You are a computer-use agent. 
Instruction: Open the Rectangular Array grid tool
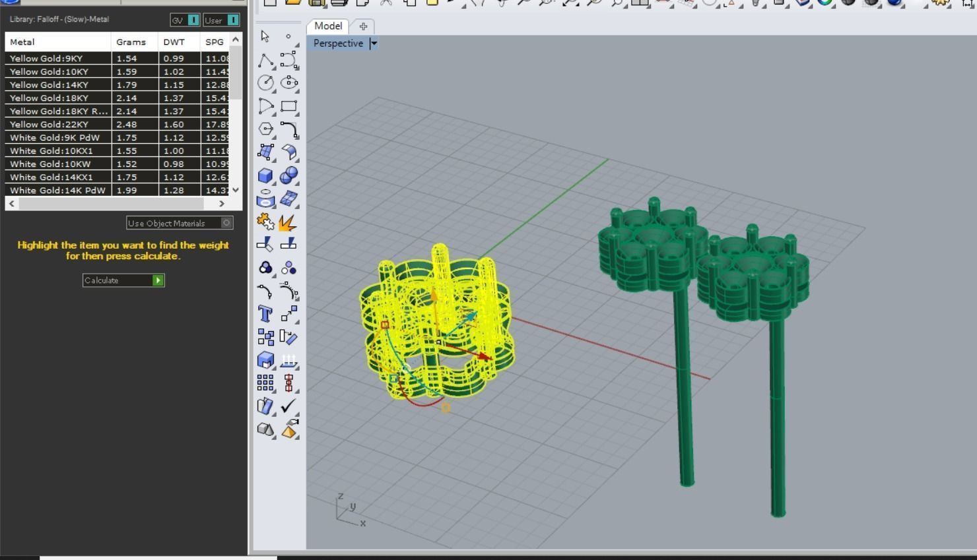coord(265,383)
